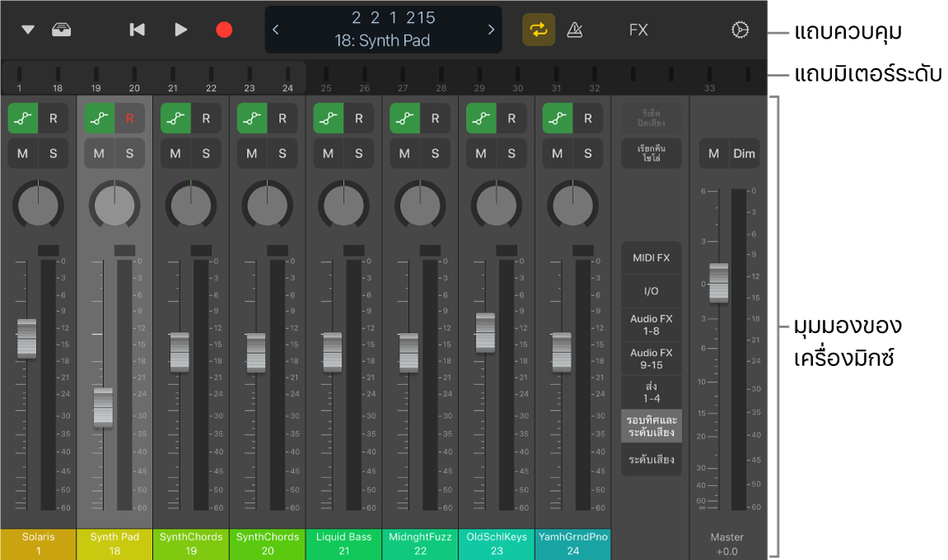
Task: Open the FX view
Action: [x=639, y=30]
